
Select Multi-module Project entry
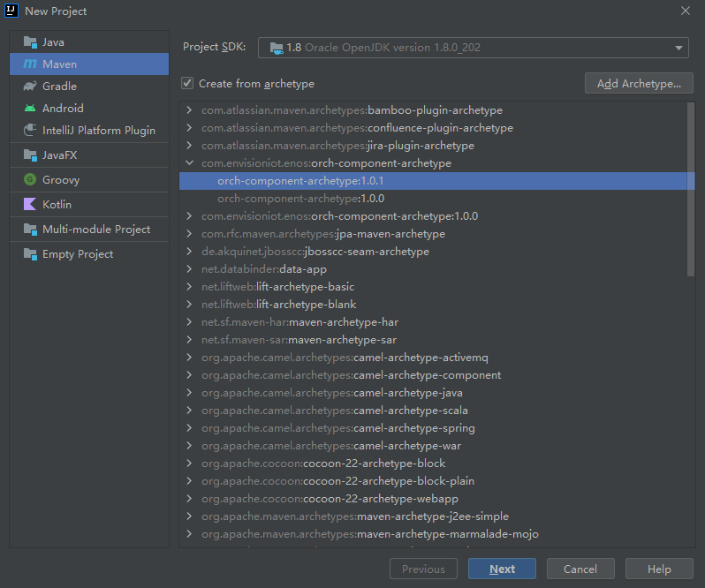point(89,229)
